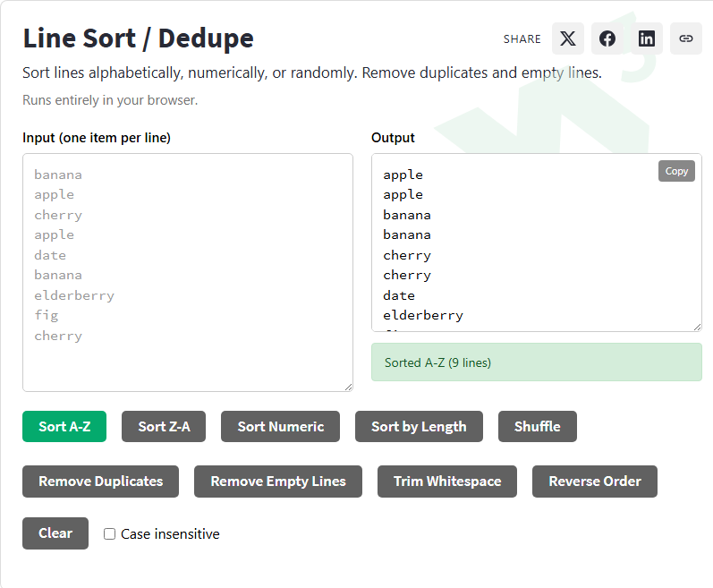Apply Sort Numeric

tap(280, 427)
